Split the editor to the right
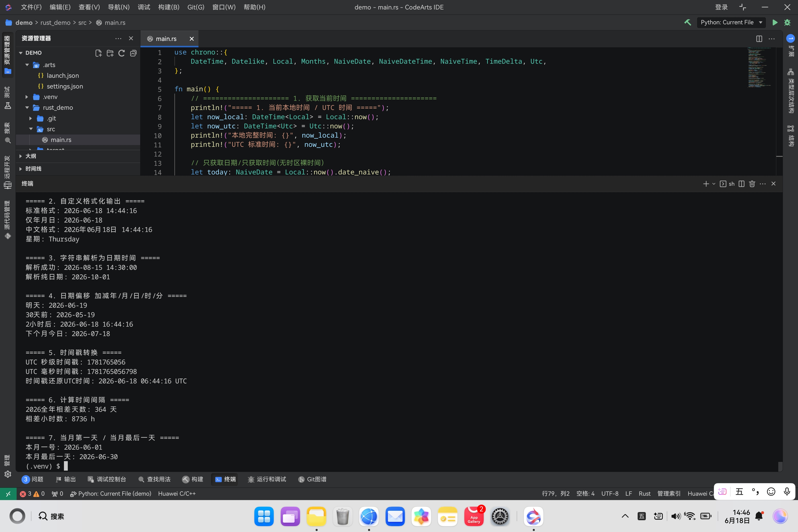The height and width of the screenshot is (532, 798). (x=759, y=39)
